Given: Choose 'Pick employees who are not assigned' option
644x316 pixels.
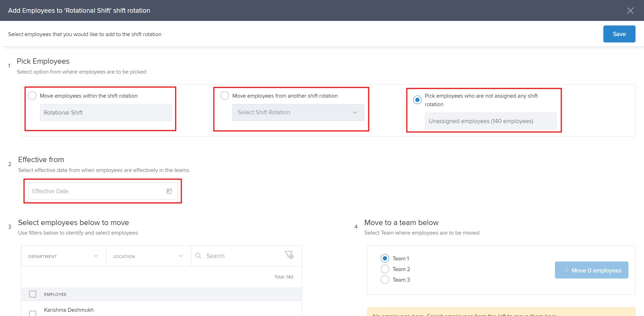Looking at the screenshot, I should 417,100.
